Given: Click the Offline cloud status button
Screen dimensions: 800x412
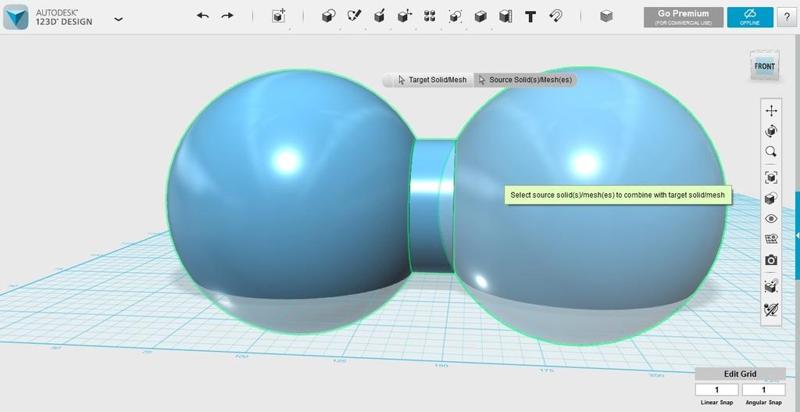Looking at the screenshot, I should [750, 17].
